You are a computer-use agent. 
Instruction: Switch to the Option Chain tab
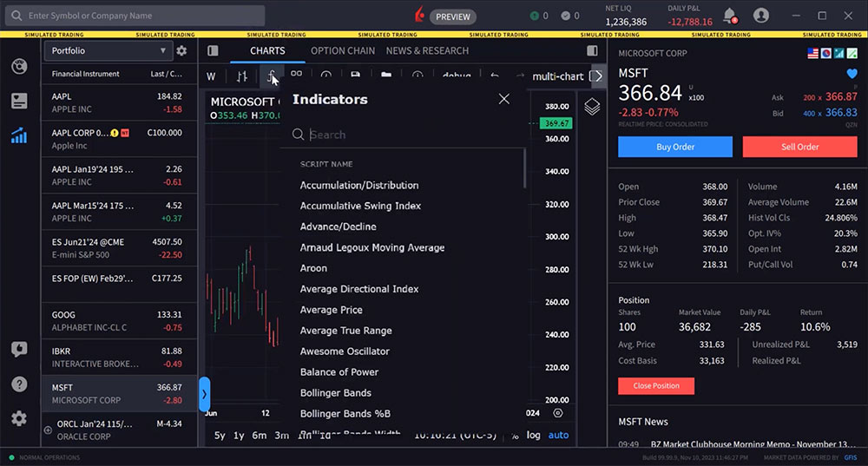click(x=343, y=51)
